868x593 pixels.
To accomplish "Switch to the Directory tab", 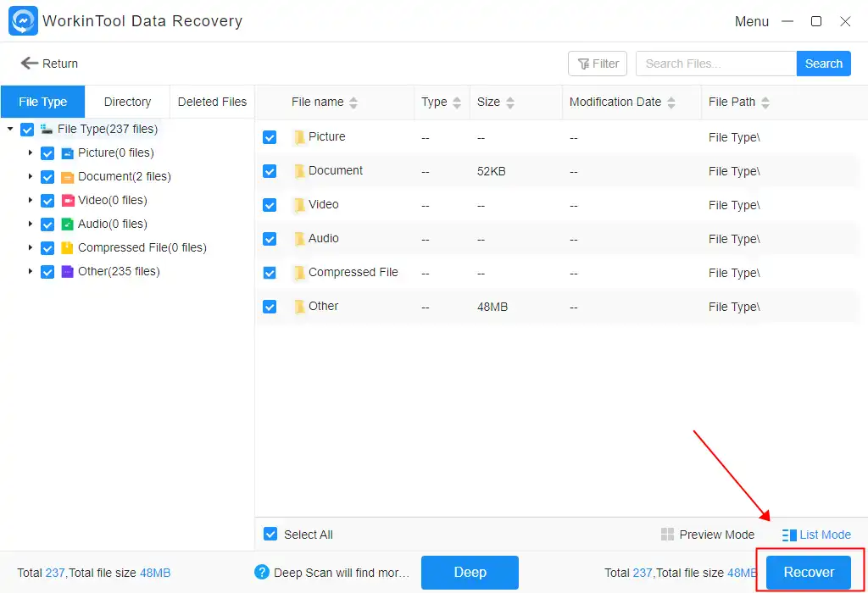I will 127,102.
